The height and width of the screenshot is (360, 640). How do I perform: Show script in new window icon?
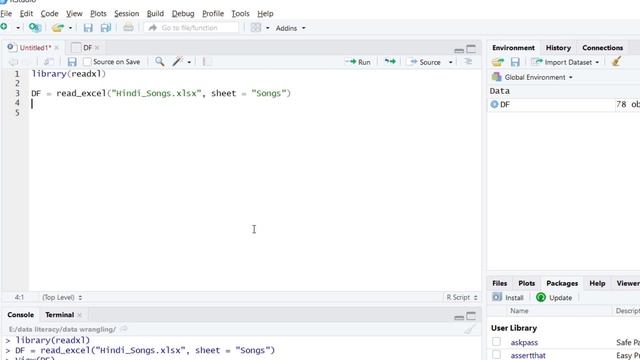pyautogui.click(x=49, y=62)
